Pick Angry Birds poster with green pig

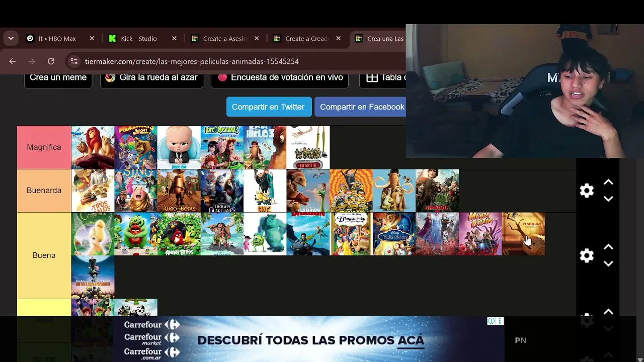(x=136, y=234)
